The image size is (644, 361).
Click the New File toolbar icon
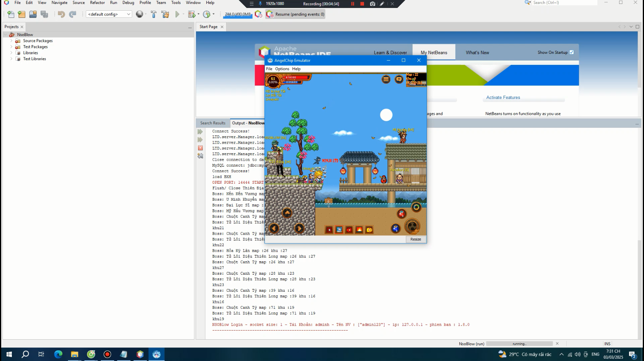[11, 14]
